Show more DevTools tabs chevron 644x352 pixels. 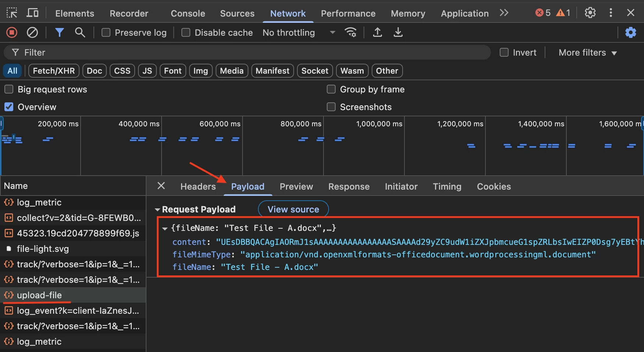pyautogui.click(x=504, y=13)
